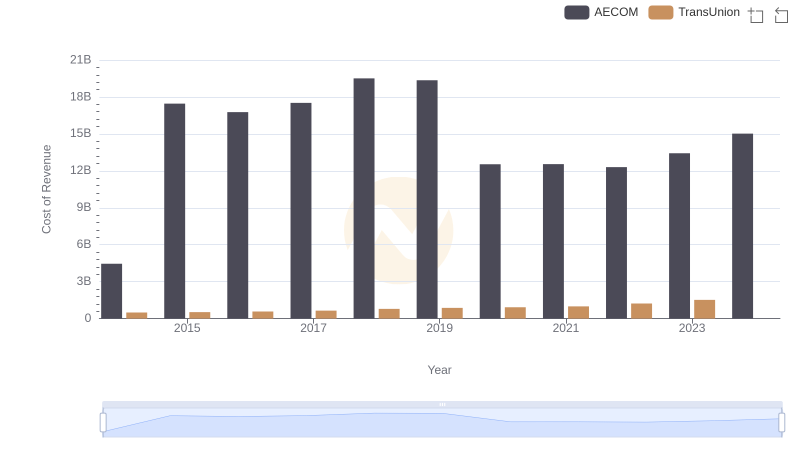
Task: Click the zoom area select icon
Action: coord(756,15)
